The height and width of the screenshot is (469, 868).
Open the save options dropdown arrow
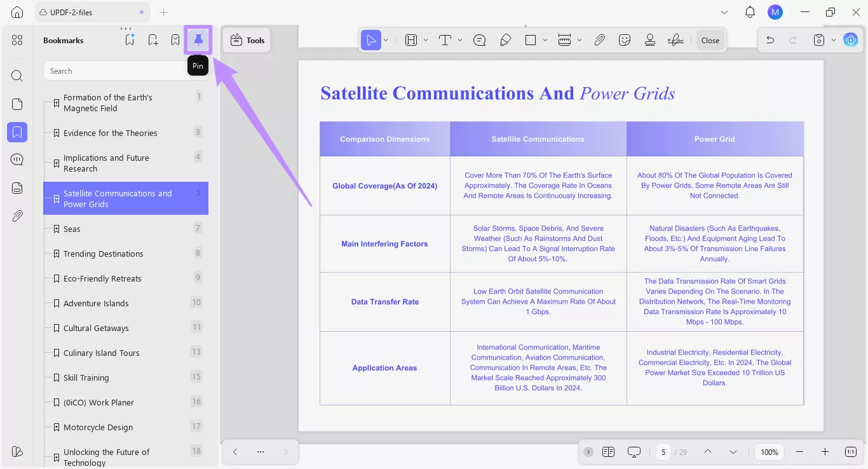pos(834,40)
